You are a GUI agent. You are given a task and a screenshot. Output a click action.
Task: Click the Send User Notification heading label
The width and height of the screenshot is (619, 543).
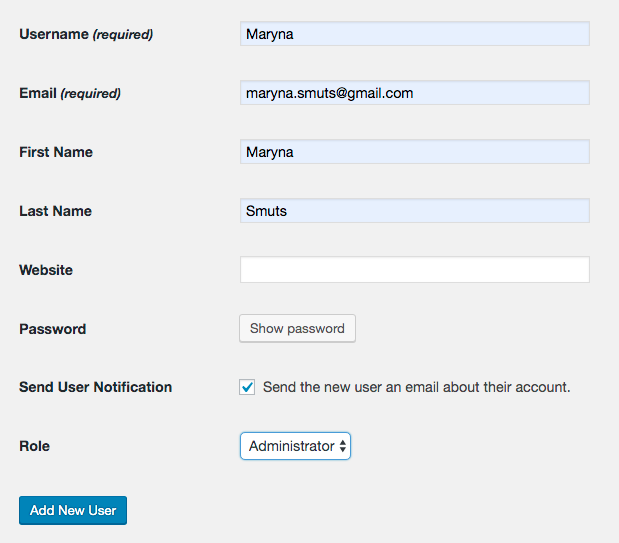pos(96,387)
